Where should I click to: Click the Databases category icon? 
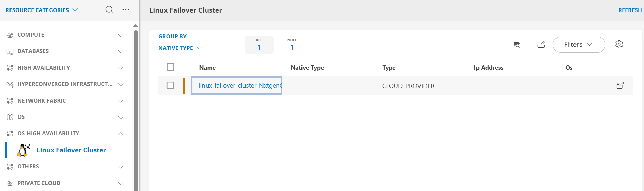pos(10,51)
